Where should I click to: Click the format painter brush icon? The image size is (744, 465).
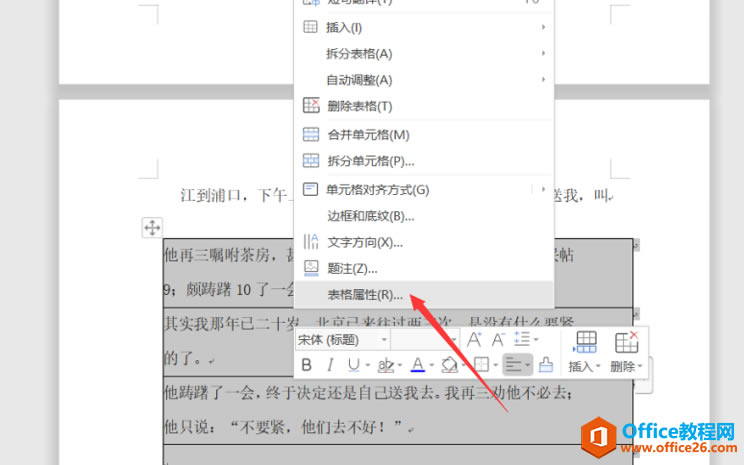(546, 365)
